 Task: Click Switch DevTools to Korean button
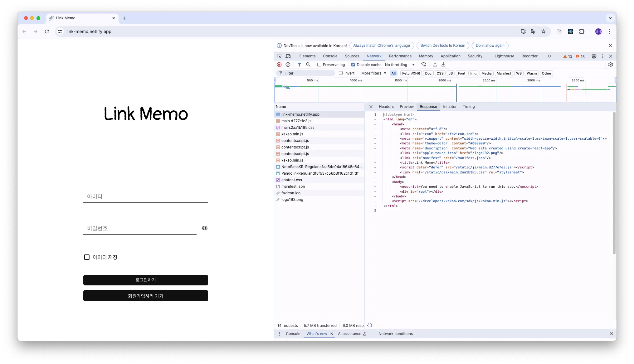(442, 46)
